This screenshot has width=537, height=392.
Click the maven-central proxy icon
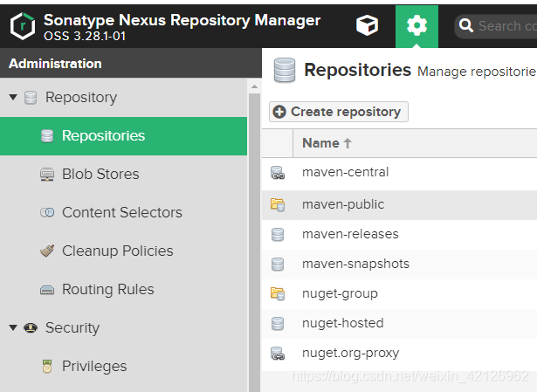click(278, 173)
